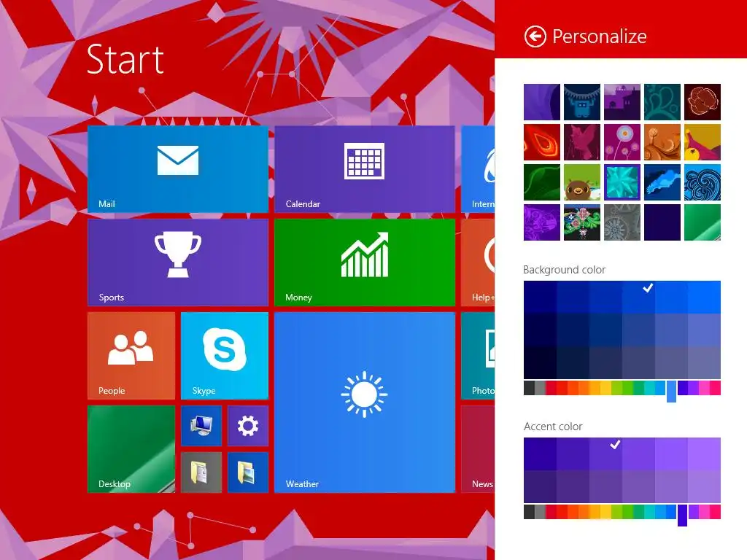747x560 pixels.
Task: Pick the purple dandelion flowers background thumbnail
Action: tap(622, 142)
